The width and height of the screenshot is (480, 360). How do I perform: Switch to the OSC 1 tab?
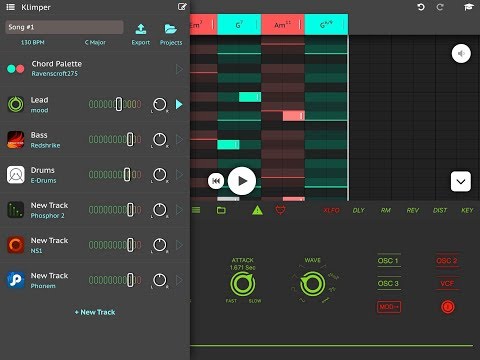click(x=388, y=261)
